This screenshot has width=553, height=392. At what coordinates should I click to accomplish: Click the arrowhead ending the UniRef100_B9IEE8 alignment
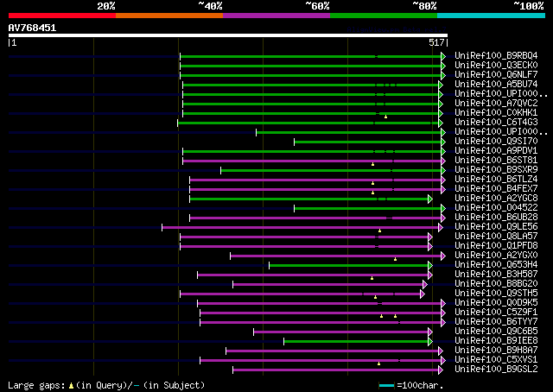pos(430,342)
